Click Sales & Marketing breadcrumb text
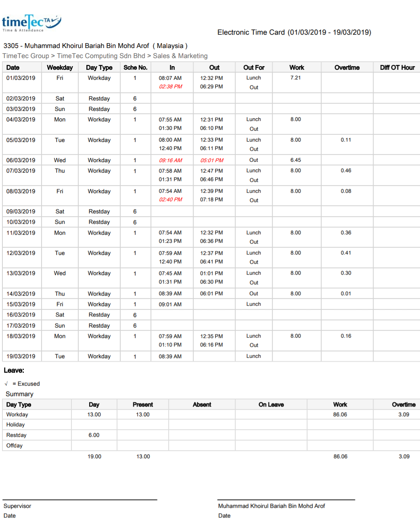This screenshot has width=420, height=532. tap(180, 56)
